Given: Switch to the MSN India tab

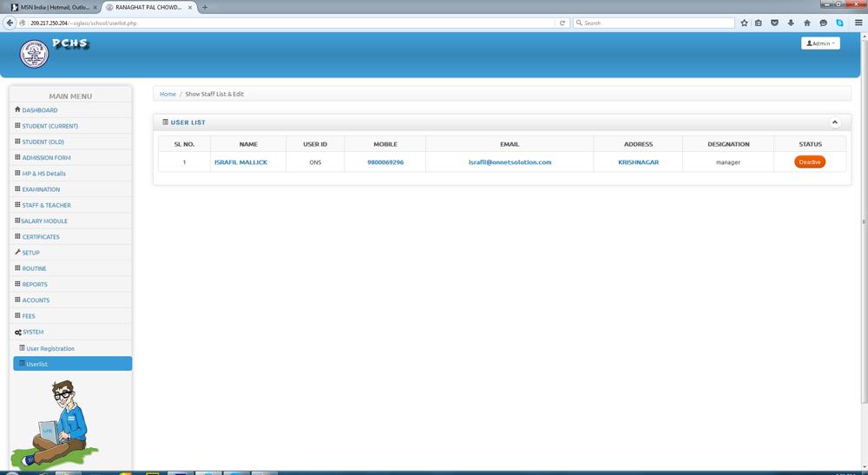Looking at the screenshot, I should 54,7.
